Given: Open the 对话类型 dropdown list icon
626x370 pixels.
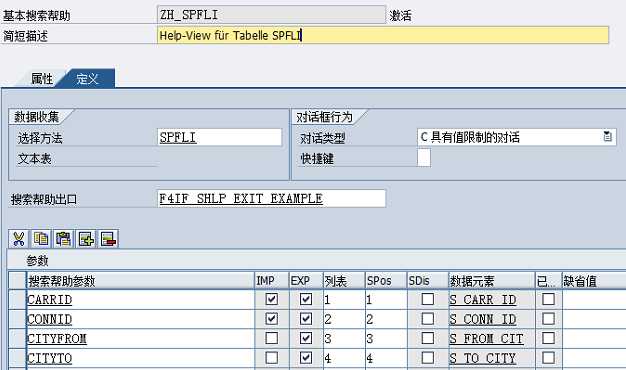Looking at the screenshot, I should 607,137.
